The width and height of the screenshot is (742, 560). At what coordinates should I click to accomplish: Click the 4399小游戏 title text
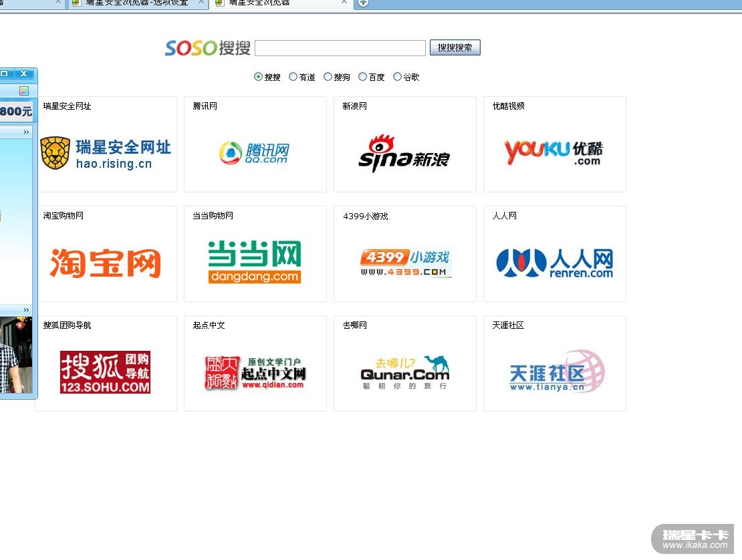pos(366,216)
